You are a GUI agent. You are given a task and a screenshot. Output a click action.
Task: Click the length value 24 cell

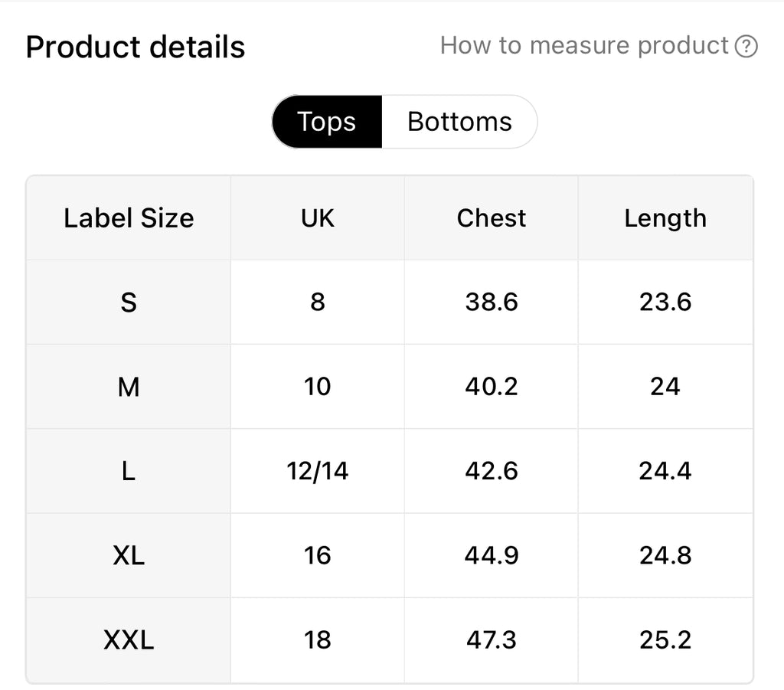coord(665,387)
